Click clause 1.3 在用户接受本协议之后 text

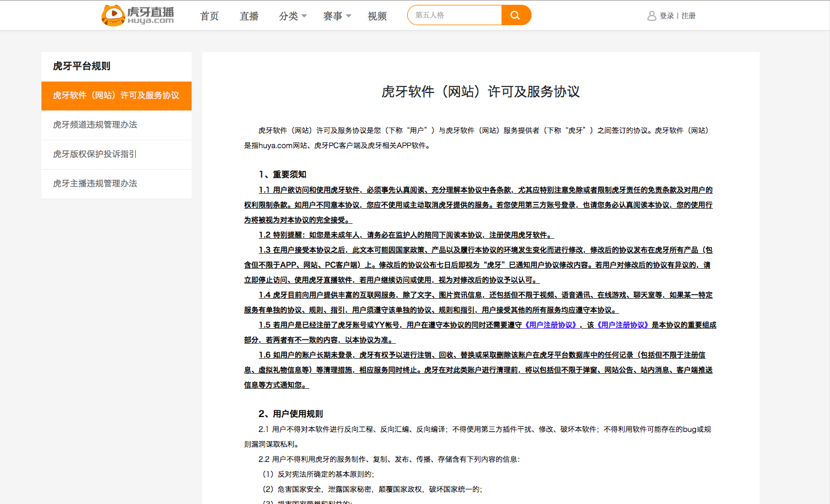tap(478, 265)
